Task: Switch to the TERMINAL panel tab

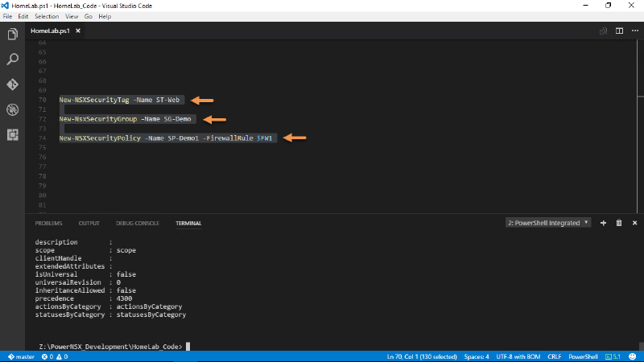Action: 188,224
